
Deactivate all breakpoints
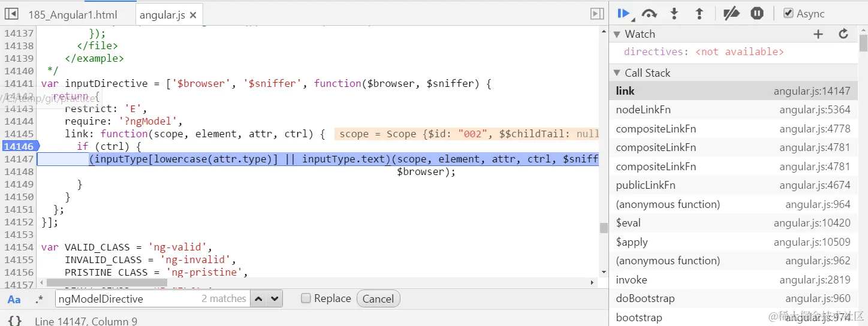pyautogui.click(x=731, y=14)
